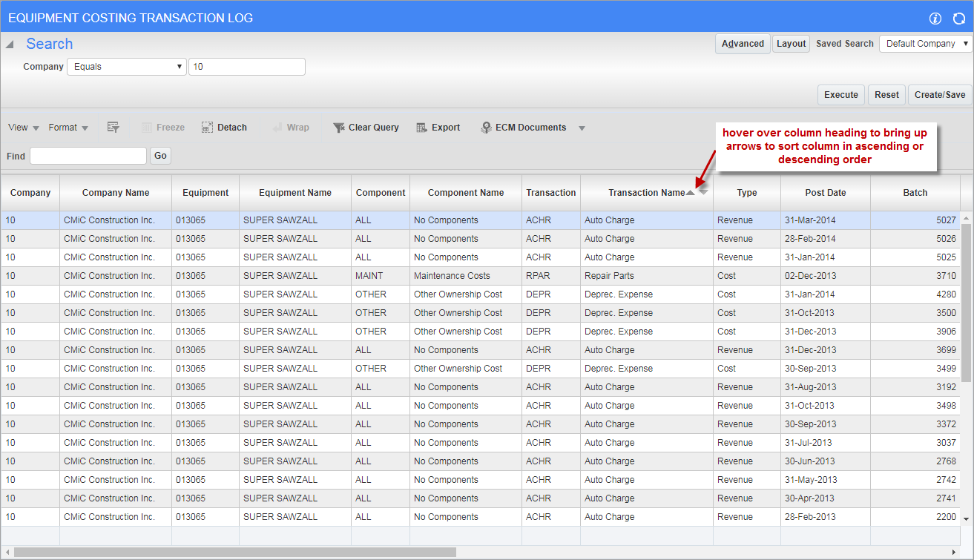
Task: Collapse the Search panel triangle
Action: (10, 43)
